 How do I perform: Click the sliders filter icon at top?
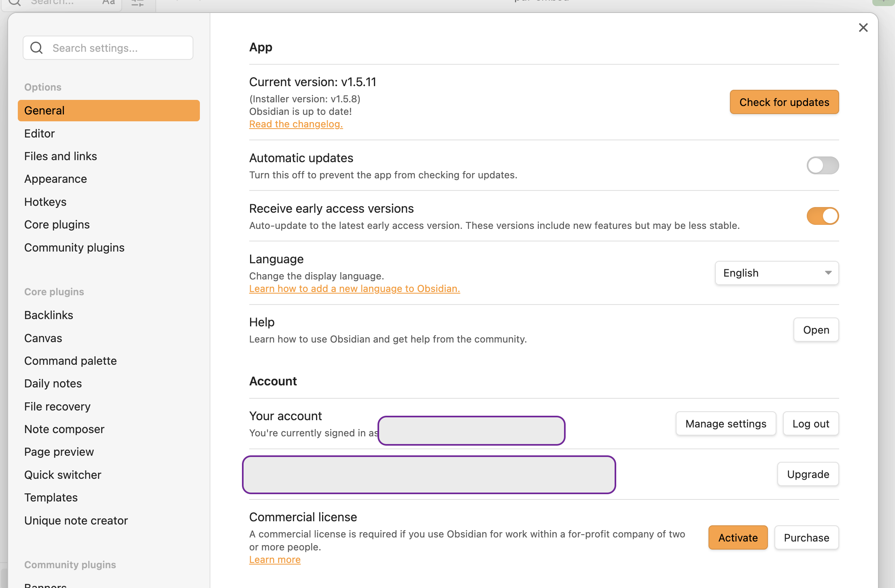pos(138,2)
